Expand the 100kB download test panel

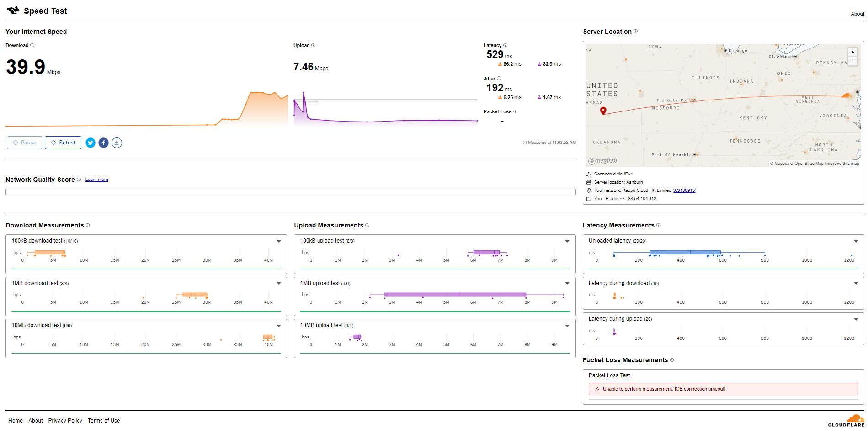click(x=278, y=241)
